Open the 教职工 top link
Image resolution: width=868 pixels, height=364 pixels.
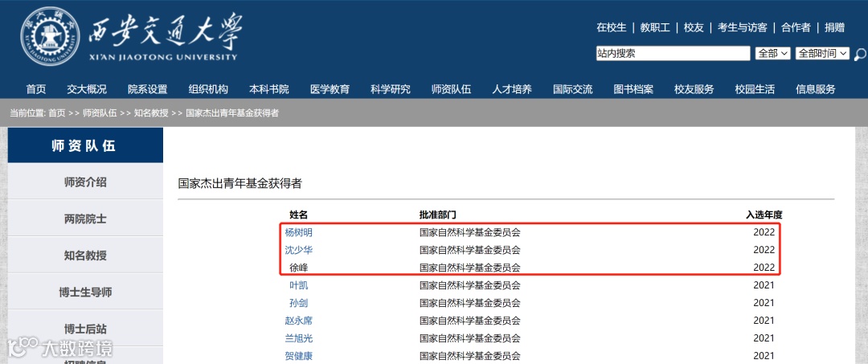click(x=655, y=27)
